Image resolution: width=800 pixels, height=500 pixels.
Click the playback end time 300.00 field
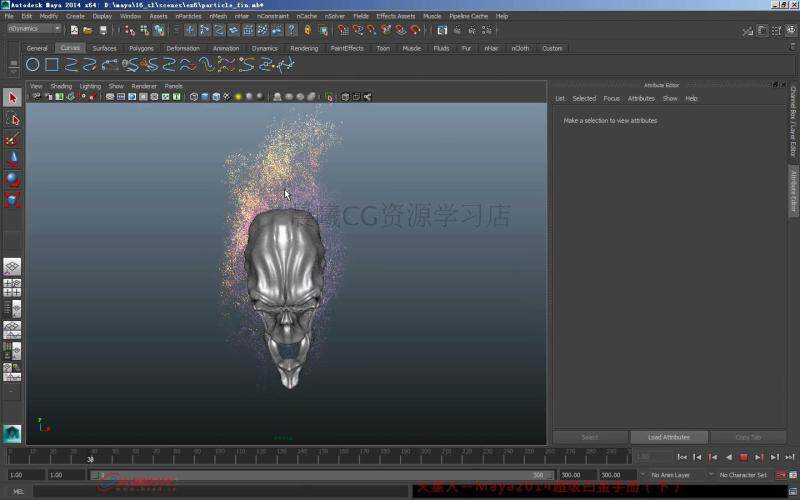577,475
